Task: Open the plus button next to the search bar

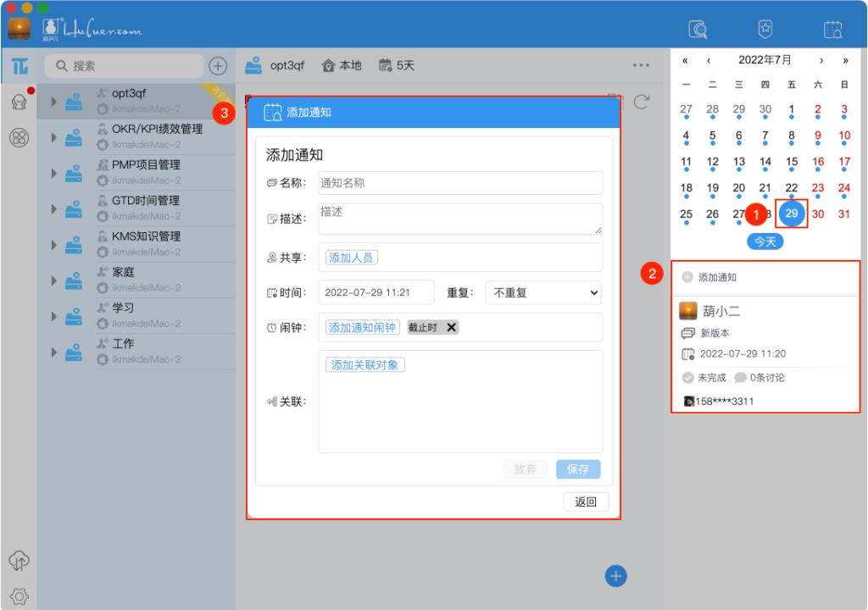Action: click(x=219, y=65)
